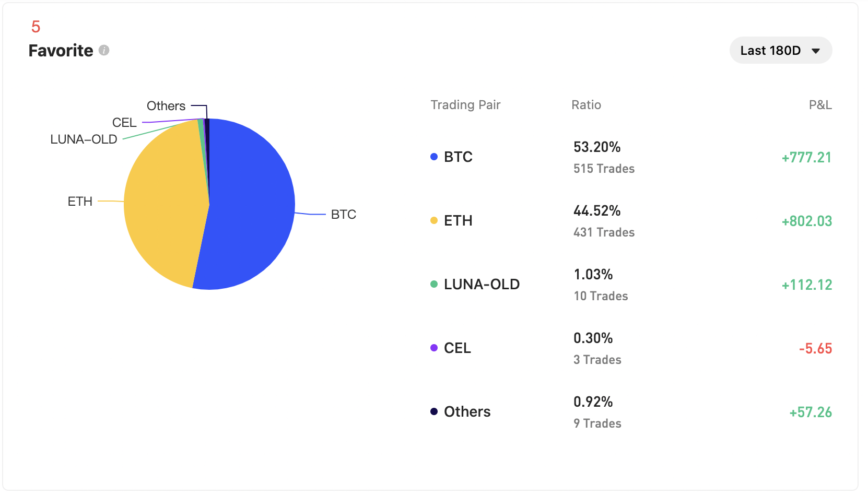Open the Last 180D time range selector
This screenshot has height=495, width=868.
780,50
